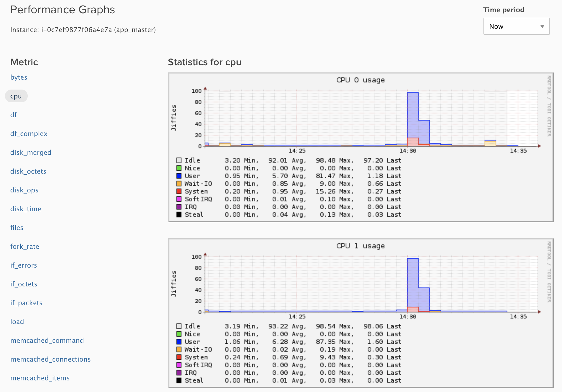The image size is (562, 392).
Task: Click the blue User swatch in CPU 0 legend
Action: (x=179, y=176)
